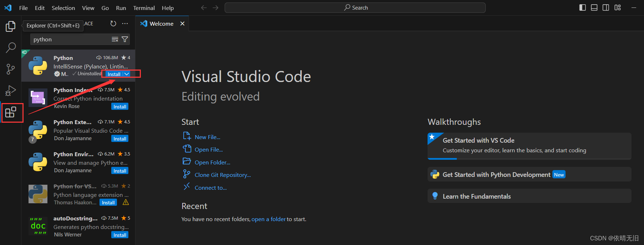Open the Terminal menu
Screen dimensions: 644x245
click(144, 8)
